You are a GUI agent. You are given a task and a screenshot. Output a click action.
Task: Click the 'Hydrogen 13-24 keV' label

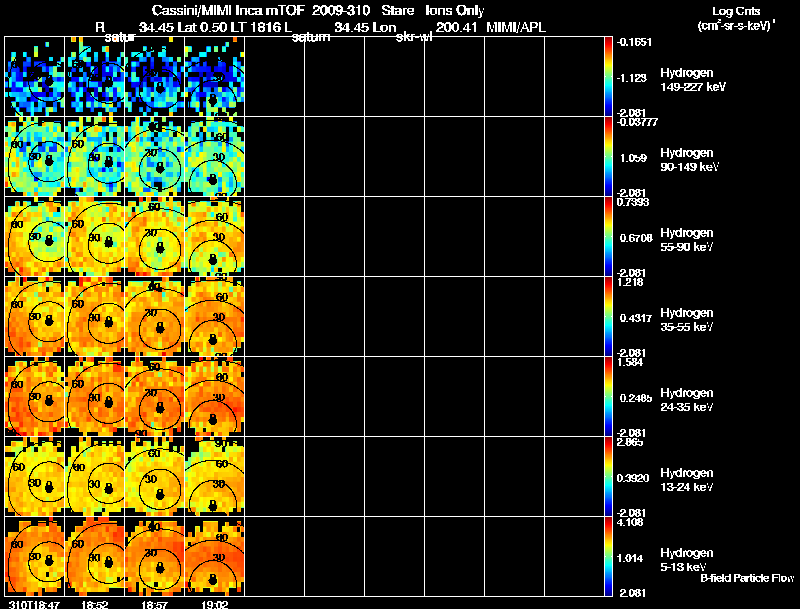click(x=687, y=480)
